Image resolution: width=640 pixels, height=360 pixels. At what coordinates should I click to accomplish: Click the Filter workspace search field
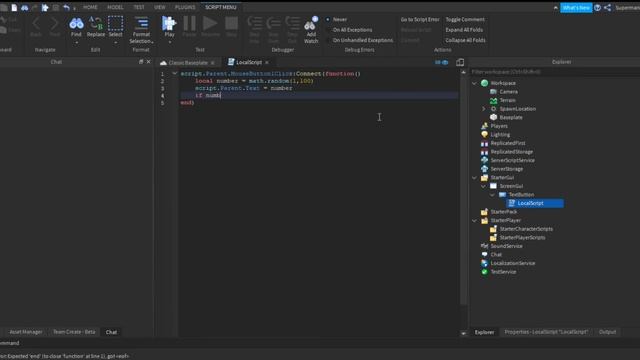coord(555,72)
